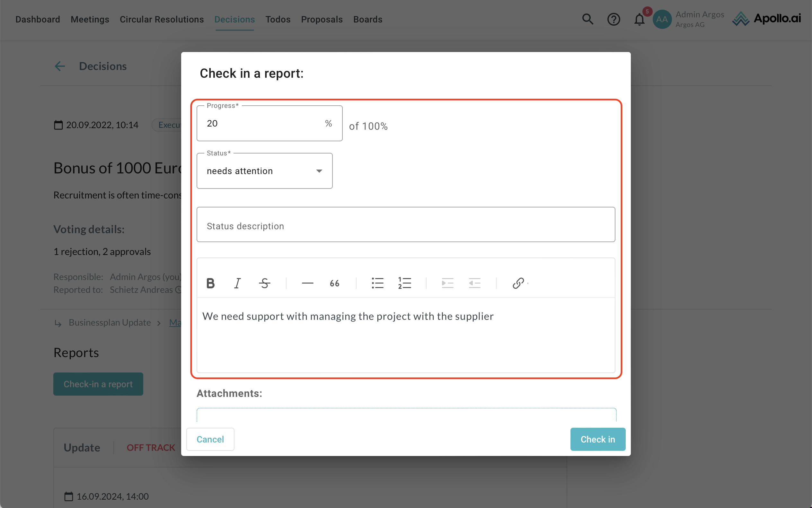Open Admin Argos user menu
This screenshot has width=812, height=508.
689,19
